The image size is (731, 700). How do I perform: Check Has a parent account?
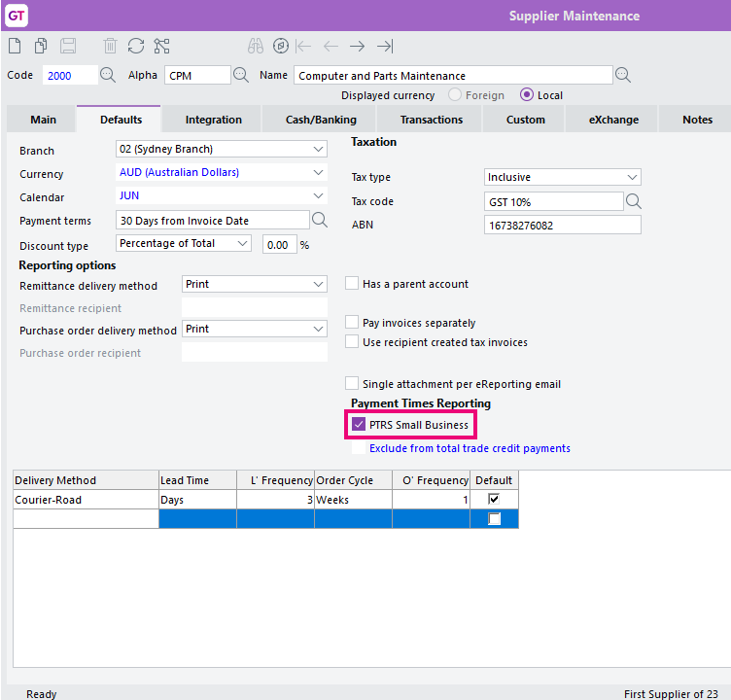tap(352, 284)
